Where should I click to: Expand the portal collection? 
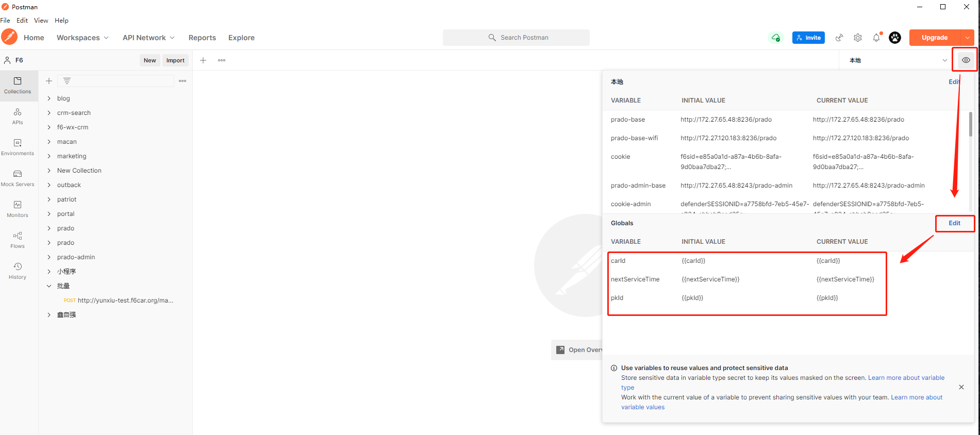[x=49, y=214]
